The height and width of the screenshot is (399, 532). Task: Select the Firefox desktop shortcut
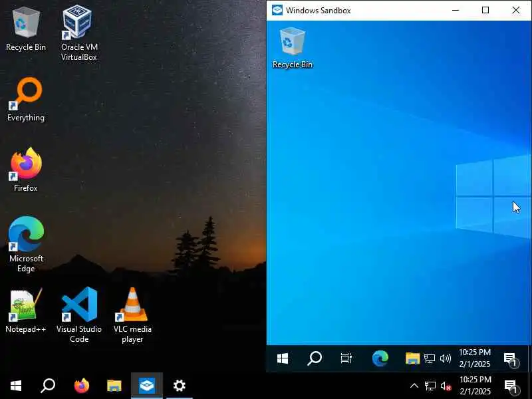coord(26,170)
